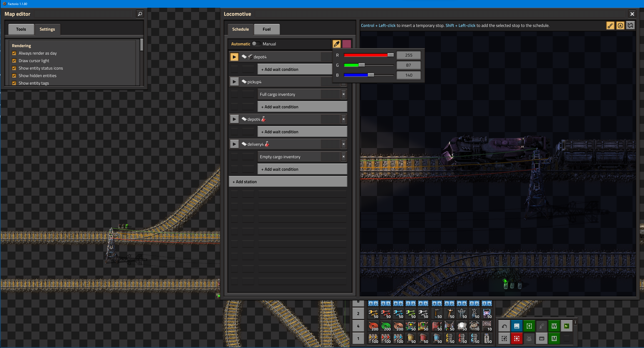Click the B value field showing 140
This screenshot has height=348, width=644.
(409, 75)
